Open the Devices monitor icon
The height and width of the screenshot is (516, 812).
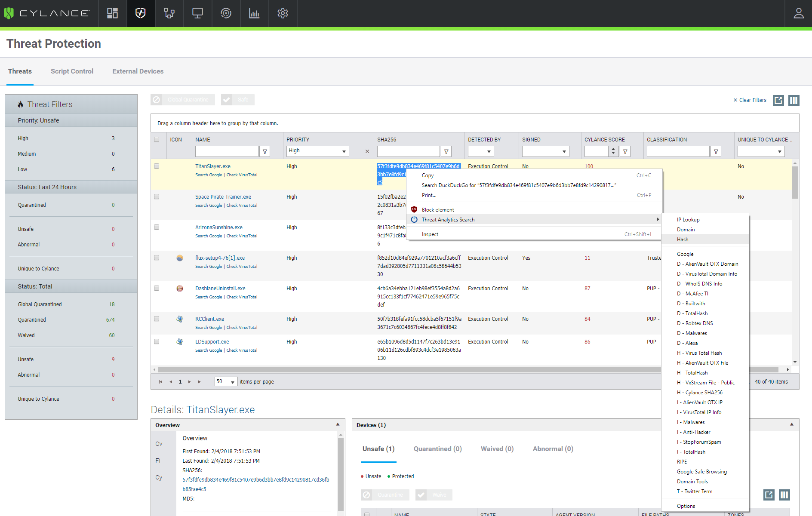pyautogui.click(x=197, y=13)
